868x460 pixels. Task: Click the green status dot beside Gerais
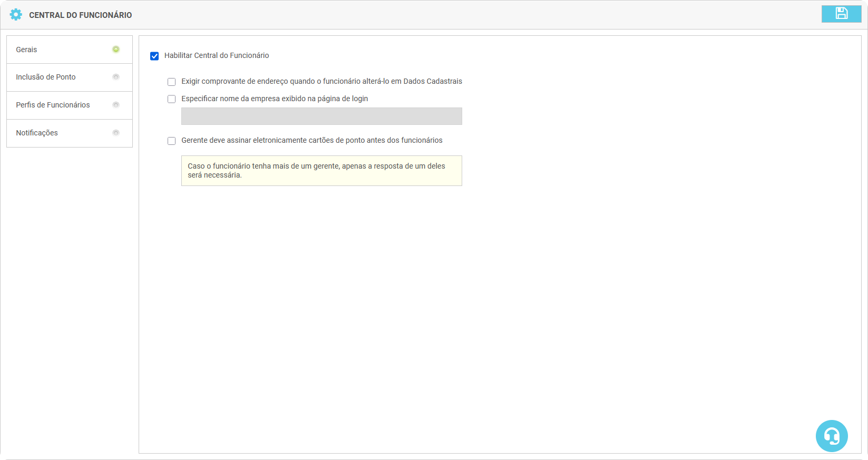pyautogui.click(x=116, y=50)
